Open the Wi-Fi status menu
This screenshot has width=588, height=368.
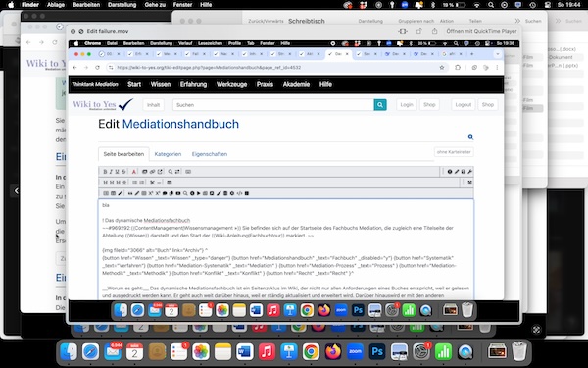coord(477,5)
